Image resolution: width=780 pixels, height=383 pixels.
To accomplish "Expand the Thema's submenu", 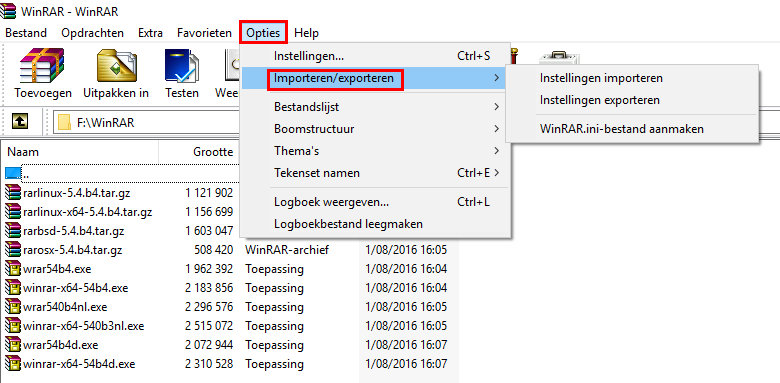I will click(376, 151).
